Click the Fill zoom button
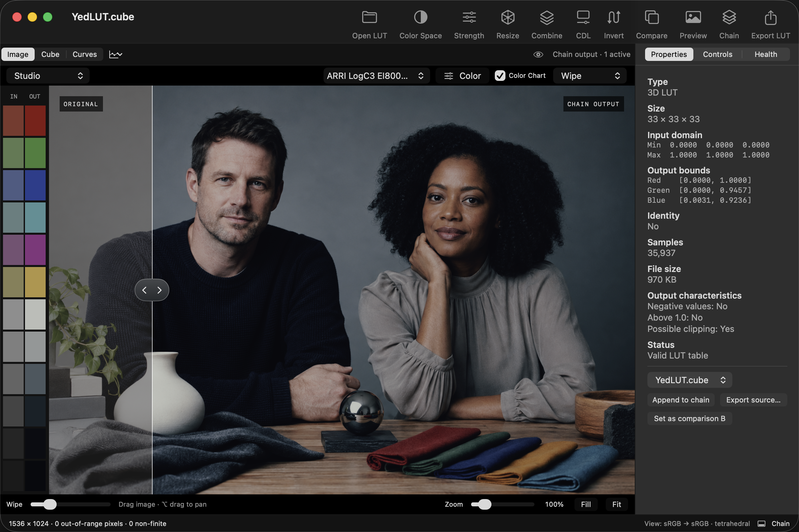 click(585, 504)
